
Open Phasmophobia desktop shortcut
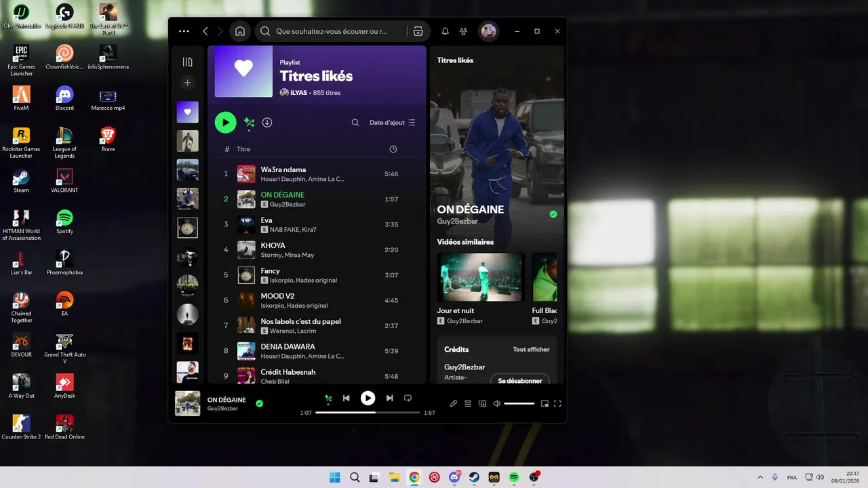tap(64, 263)
